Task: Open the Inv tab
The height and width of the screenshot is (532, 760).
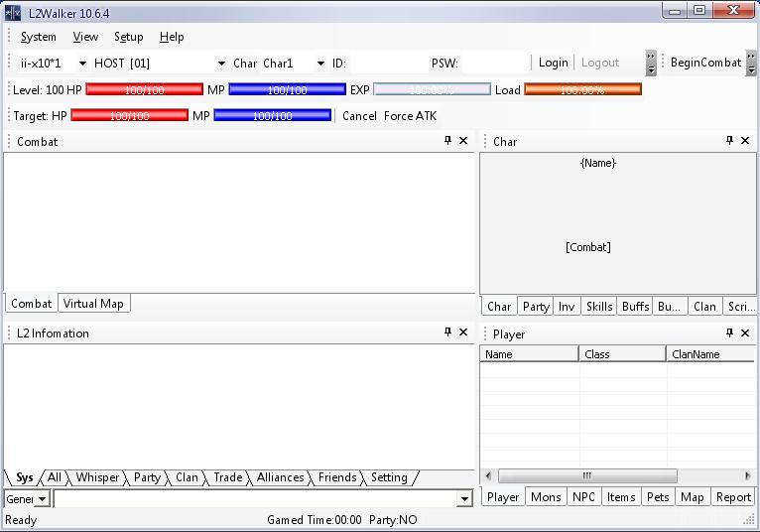Action: coord(567,307)
